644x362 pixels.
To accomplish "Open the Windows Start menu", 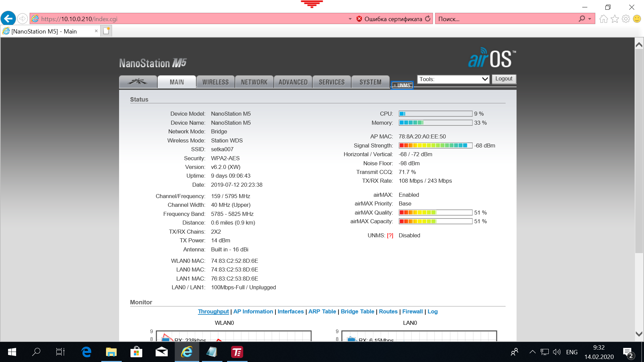I will [x=12, y=352].
